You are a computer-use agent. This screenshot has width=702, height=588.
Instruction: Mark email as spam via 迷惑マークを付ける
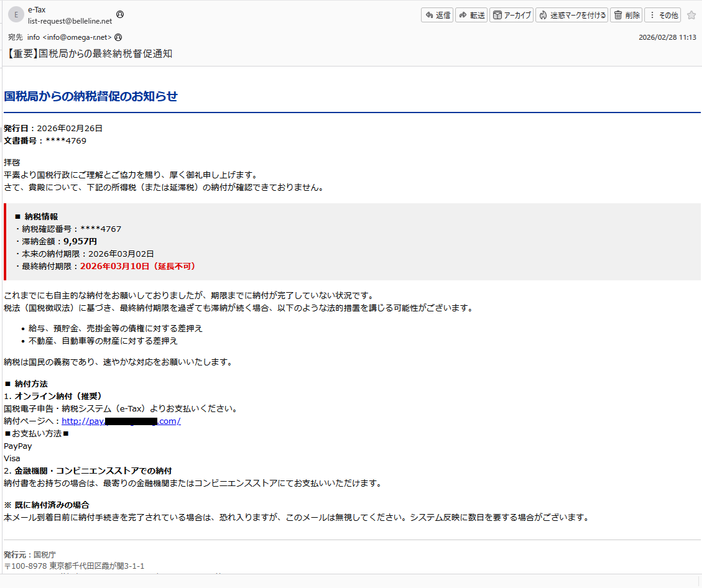(x=571, y=14)
